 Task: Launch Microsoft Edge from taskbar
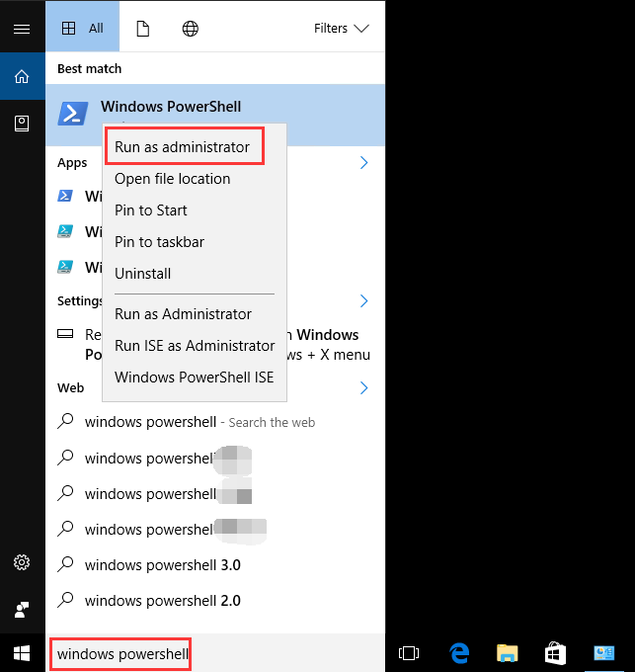[x=459, y=653]
